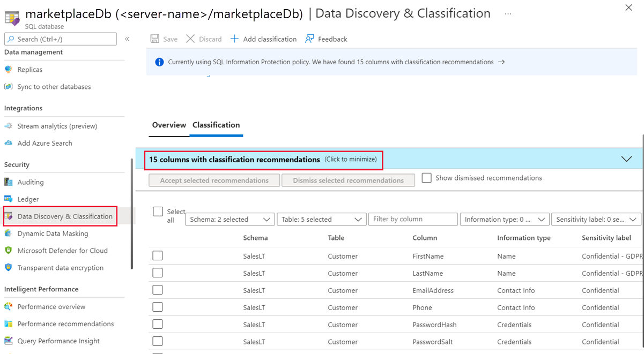The width and height of the screenshot is (644, 354).
Task: Collapse the sidebar with double-chevron icon
Action: (x=127, y=39)
